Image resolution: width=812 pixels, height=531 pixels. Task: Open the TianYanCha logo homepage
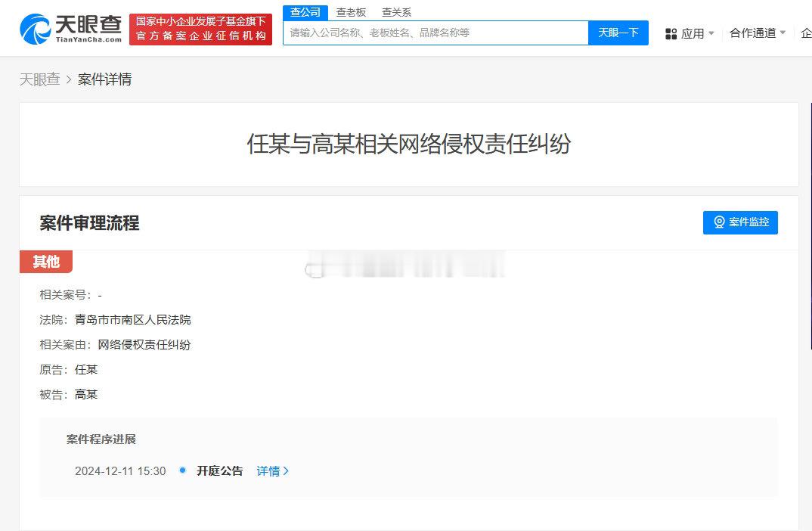[x=70, y=29]
